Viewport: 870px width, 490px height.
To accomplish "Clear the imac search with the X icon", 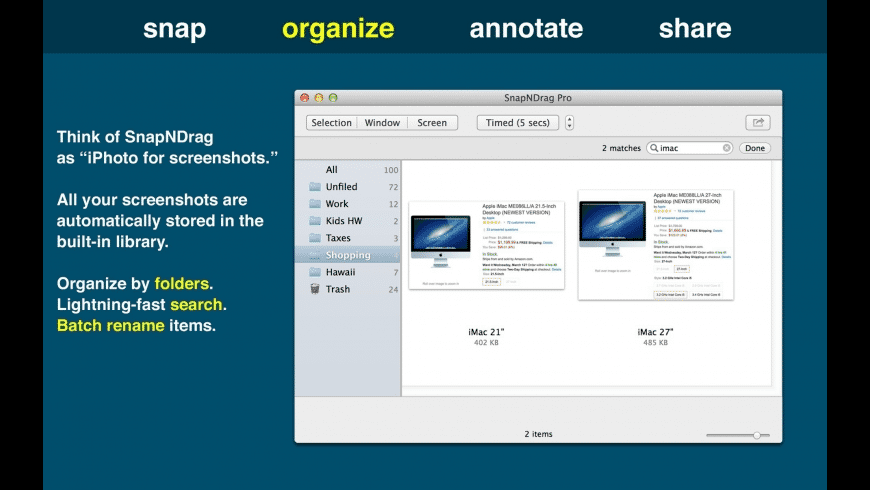I will point(726,148).
